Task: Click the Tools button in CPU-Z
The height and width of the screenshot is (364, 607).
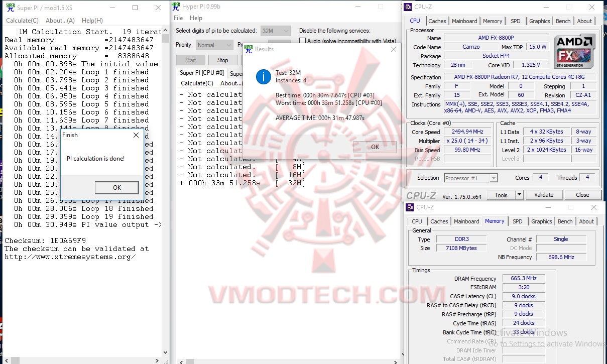Action: 501,195
